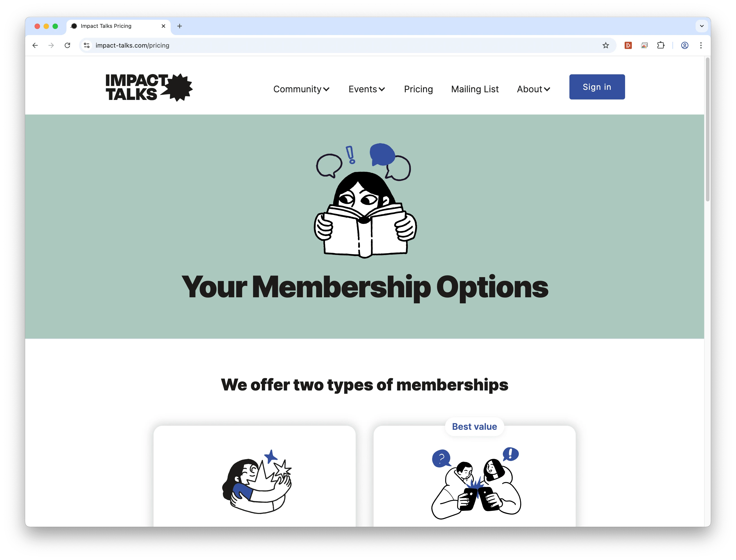Click the Impact Talks logo
The width and height of the screenshot is (736, 560).
pos(149,87)
